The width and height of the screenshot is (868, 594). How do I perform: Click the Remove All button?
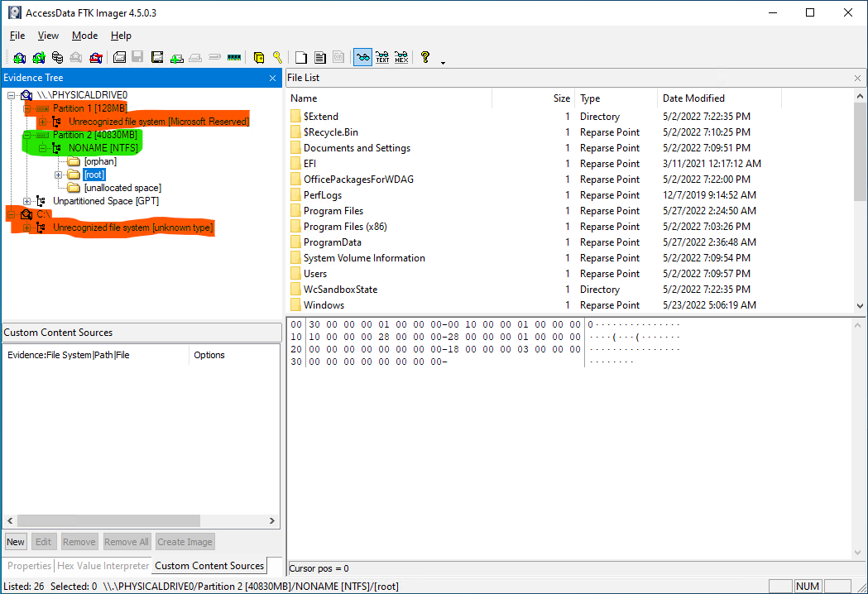[x=127, y=542]
